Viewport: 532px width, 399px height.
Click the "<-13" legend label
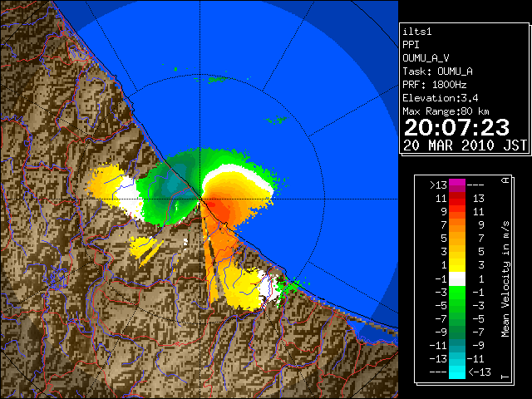tap(480, 372)
